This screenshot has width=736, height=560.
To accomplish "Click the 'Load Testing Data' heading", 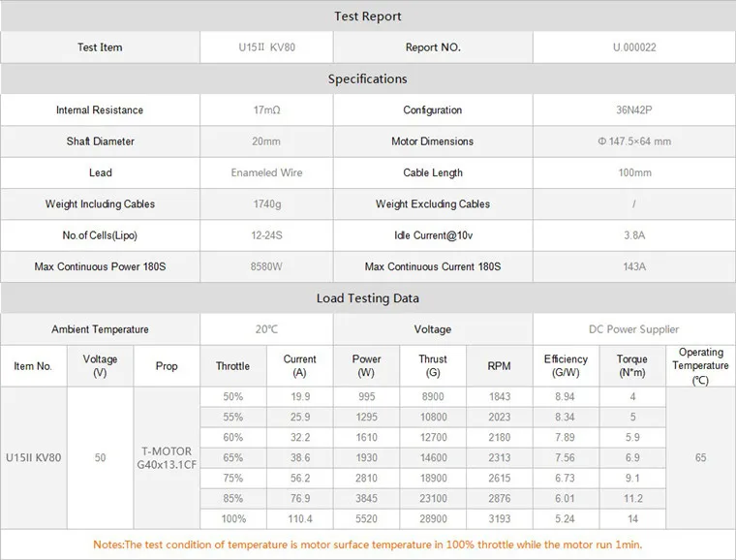I will click(368, 298).
